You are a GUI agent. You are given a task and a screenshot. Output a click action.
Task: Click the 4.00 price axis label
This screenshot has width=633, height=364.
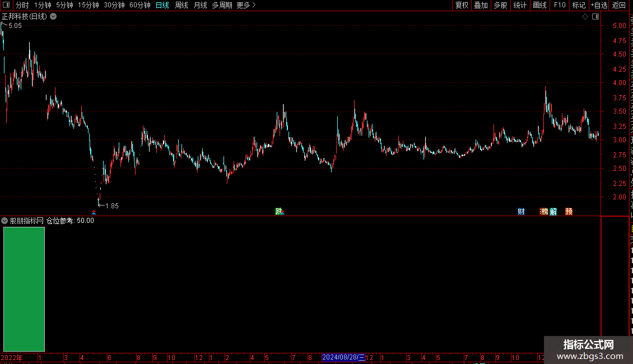click(x=619, y=83)
